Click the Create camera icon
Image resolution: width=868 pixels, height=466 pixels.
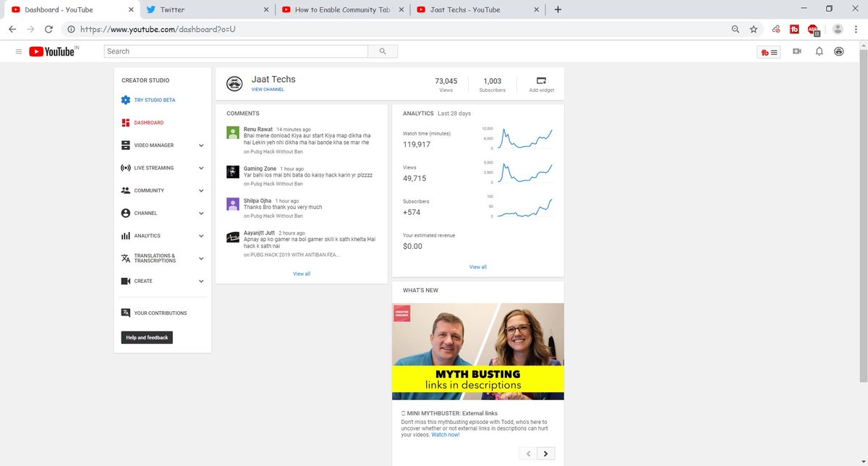(x=126, y=281)
